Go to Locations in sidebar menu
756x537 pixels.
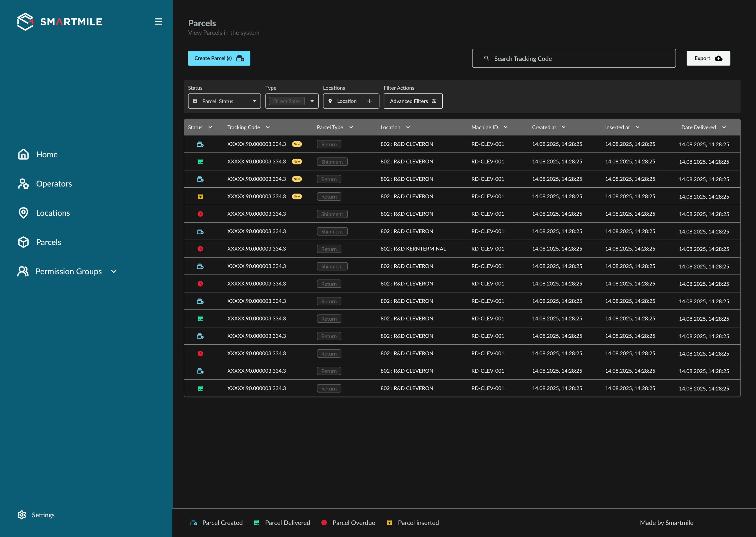(x=53, y=213)
